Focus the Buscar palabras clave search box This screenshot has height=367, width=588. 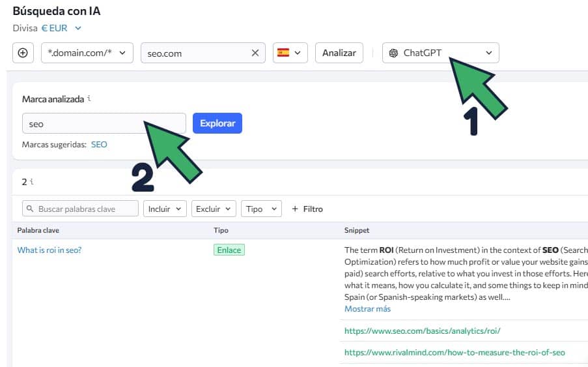80,209
